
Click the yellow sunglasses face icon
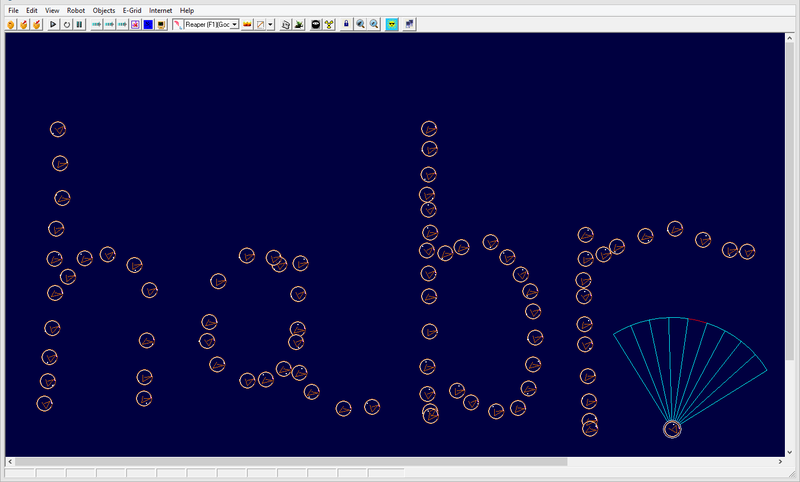tap(391, 24)
